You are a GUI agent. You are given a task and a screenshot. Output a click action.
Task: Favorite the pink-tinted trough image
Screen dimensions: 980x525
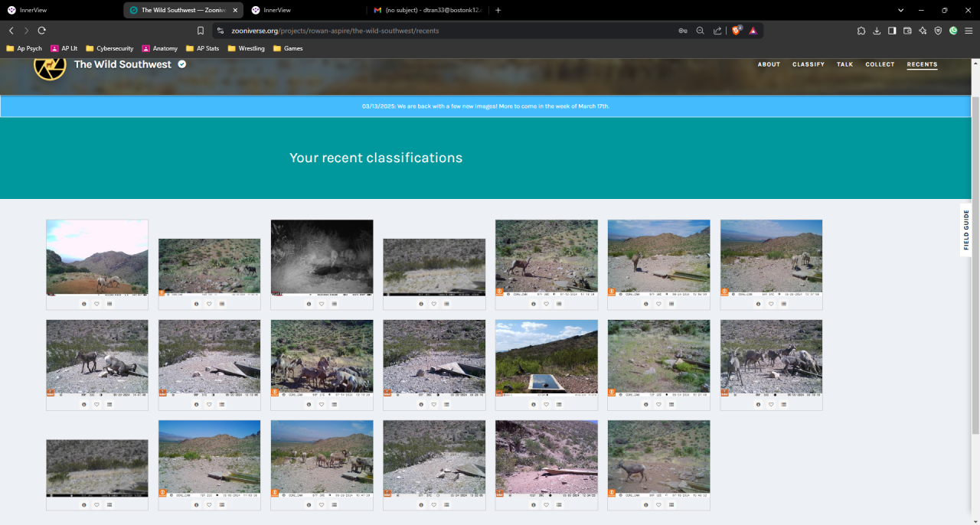click(547, 504)
